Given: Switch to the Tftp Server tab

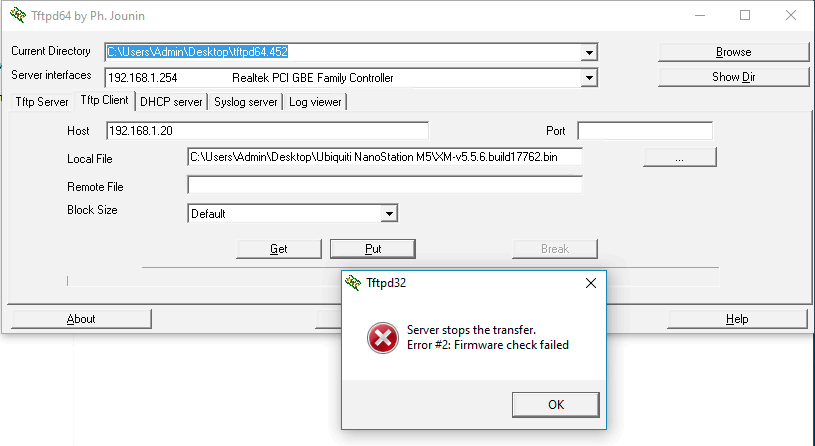Looking at the screenshot, I should [41, 102].
